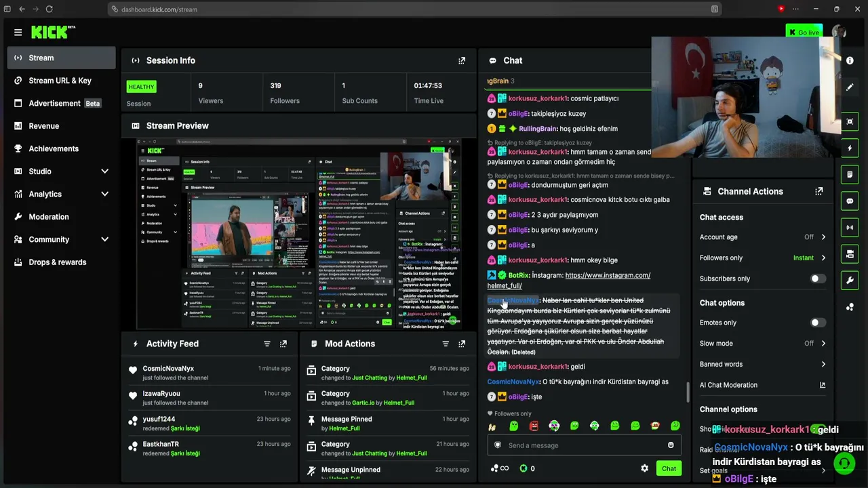
Task: Click the HEALTHY session status badge
Action: click(x=142, y=87)
